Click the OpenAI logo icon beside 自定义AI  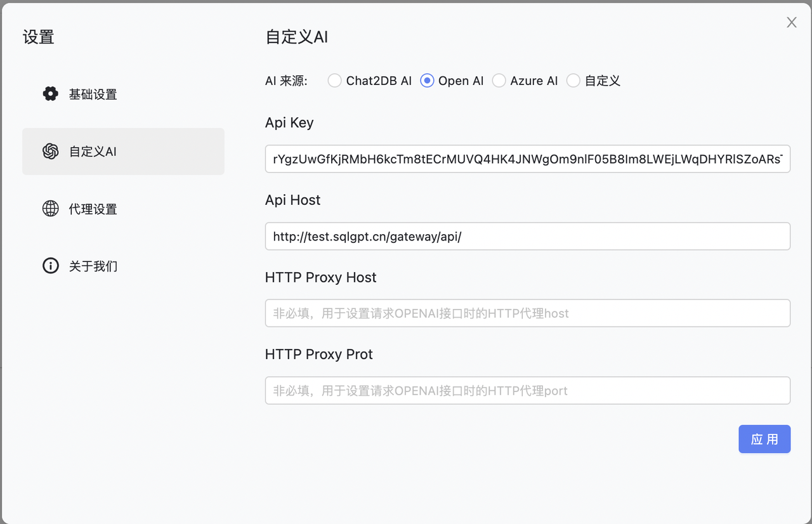coord(50,151)
